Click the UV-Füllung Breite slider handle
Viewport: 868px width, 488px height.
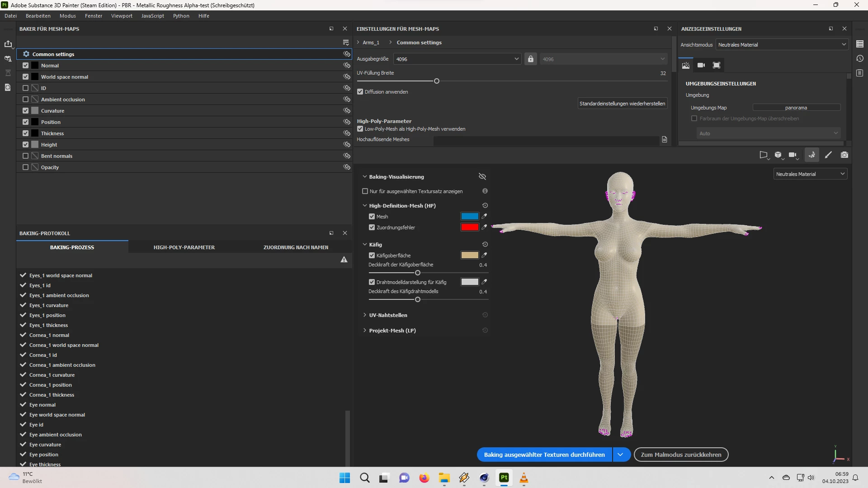[437, 81]
